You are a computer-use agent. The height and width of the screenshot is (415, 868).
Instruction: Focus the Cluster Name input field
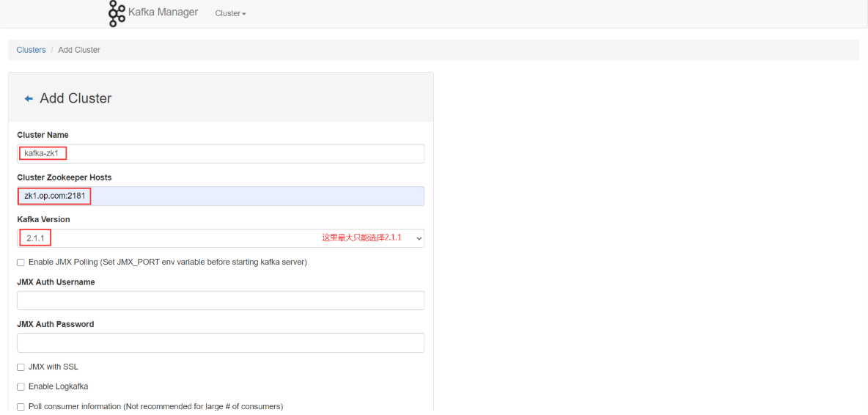click(x=221, y=154)
